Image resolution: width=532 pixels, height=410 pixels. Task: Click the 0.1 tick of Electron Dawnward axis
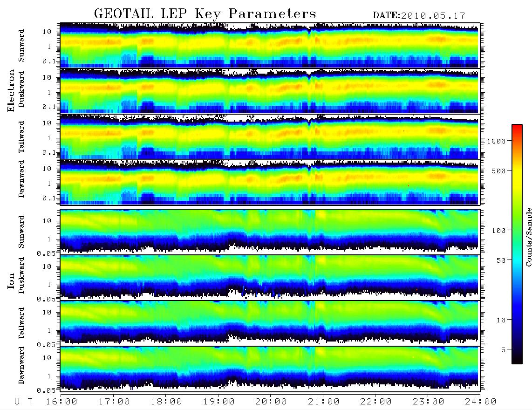pyautogui.click(x=50, y=198)
